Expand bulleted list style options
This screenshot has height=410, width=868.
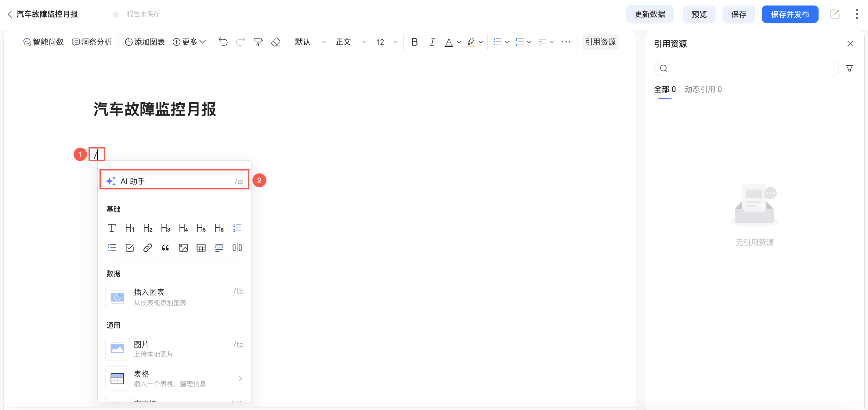tap(507, 42)
